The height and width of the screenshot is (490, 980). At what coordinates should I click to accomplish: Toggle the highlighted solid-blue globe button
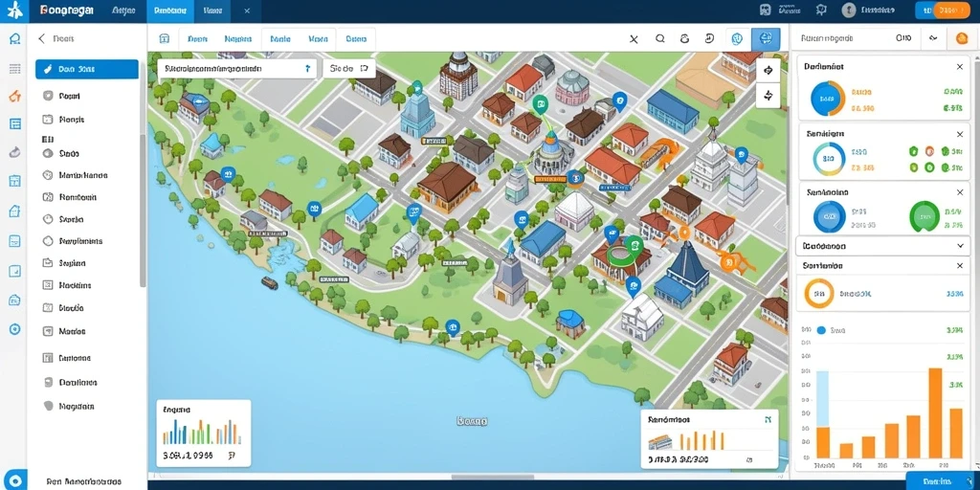(x=765, y=38)
